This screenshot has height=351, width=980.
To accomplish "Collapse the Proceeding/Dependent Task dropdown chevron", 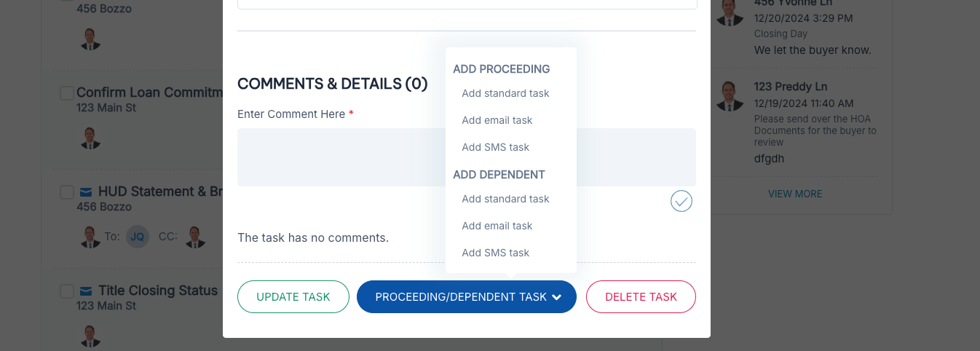I will click(557, 297).
